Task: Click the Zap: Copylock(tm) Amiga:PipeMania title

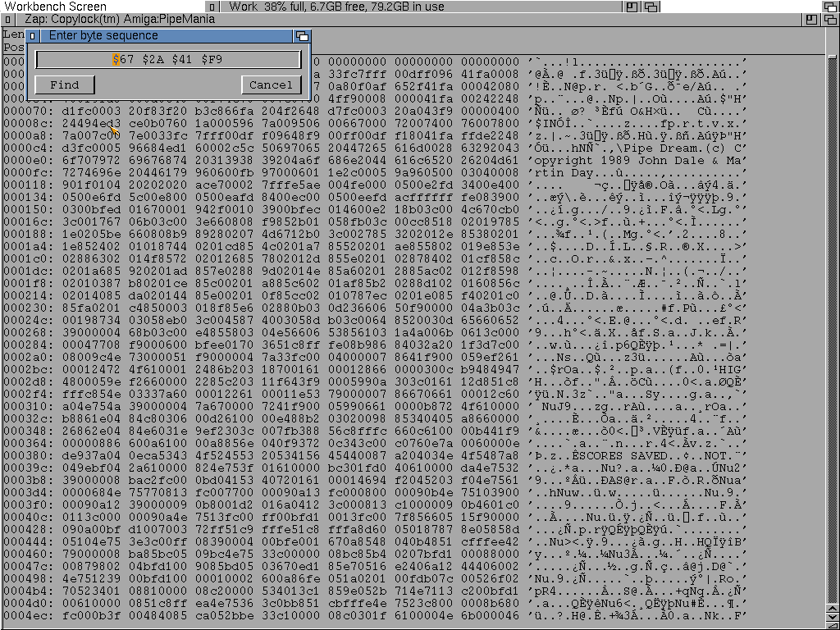Action: [120, 20]
